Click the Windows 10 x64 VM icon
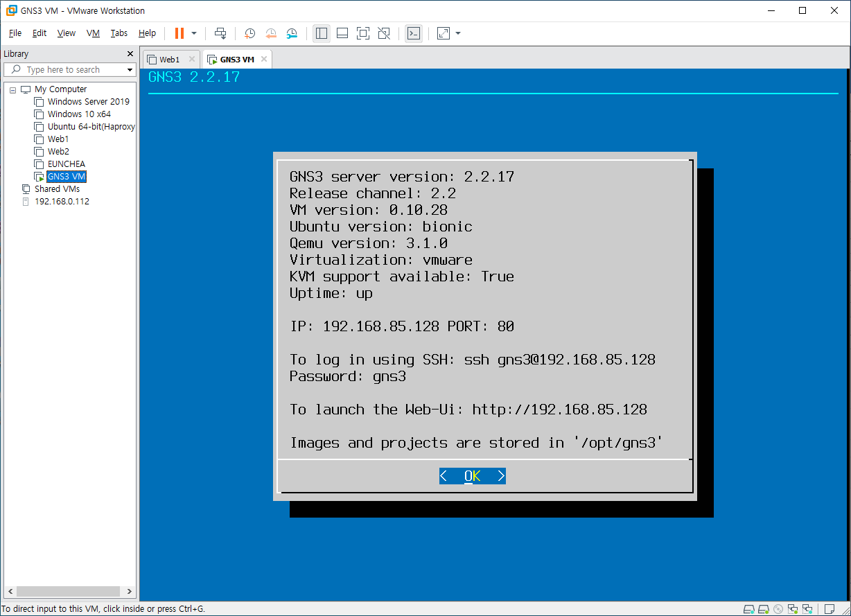 [x=39, y=114]
